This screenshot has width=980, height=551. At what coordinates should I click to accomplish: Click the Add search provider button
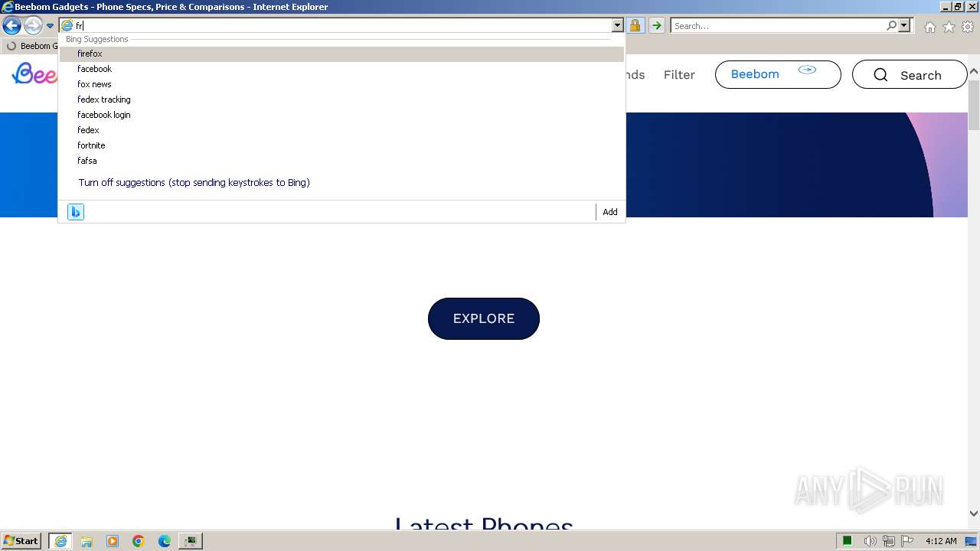click(x=610, y=212)
